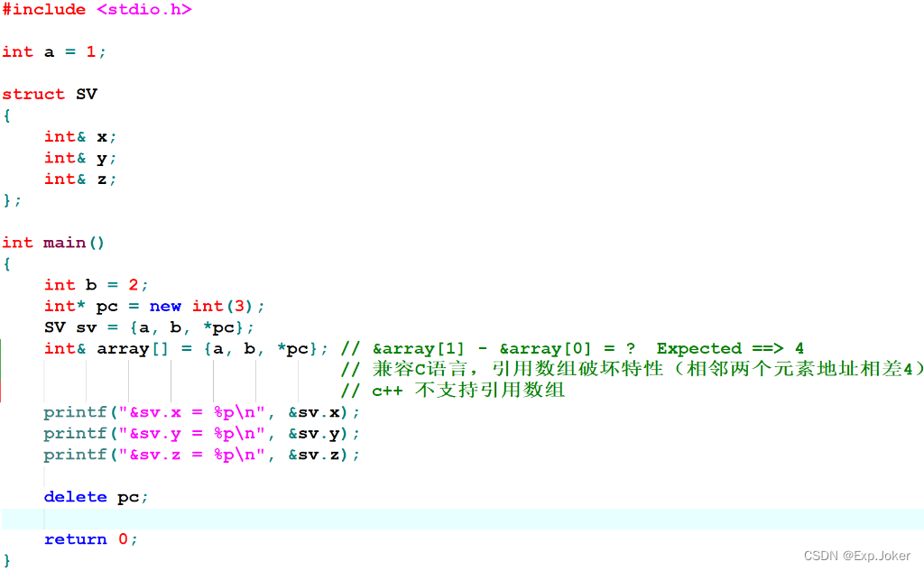
Task: Click the #include <stdio.h> line
Action: [97, 10]
